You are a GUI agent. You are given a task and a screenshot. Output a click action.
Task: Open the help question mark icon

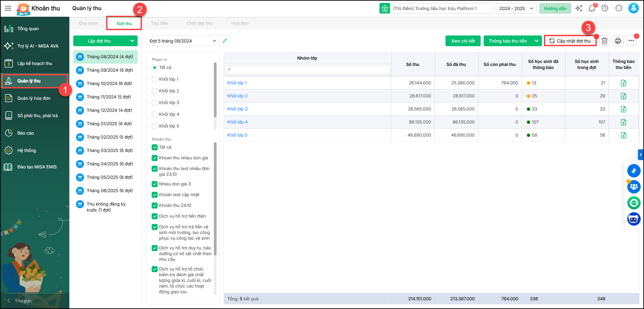605,8
